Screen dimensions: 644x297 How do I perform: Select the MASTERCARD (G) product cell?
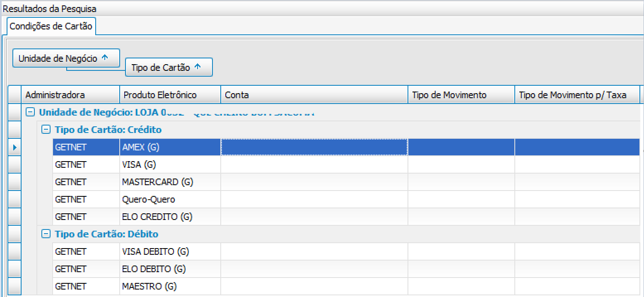[170, 182]
